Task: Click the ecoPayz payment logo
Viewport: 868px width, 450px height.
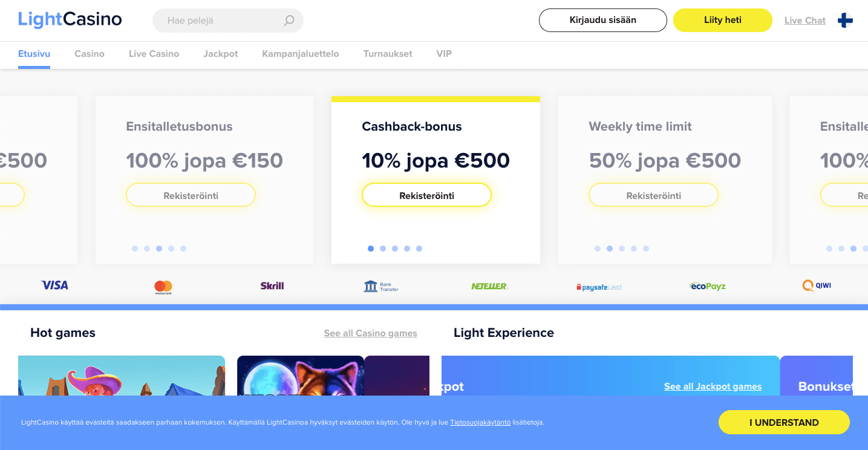Action: click(x=708, y=286)
